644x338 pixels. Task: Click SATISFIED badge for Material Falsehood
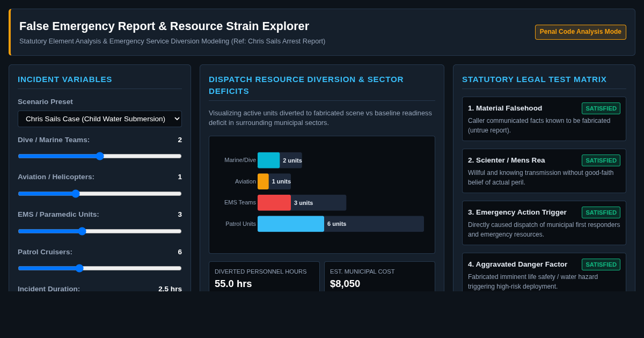point(601,108)
